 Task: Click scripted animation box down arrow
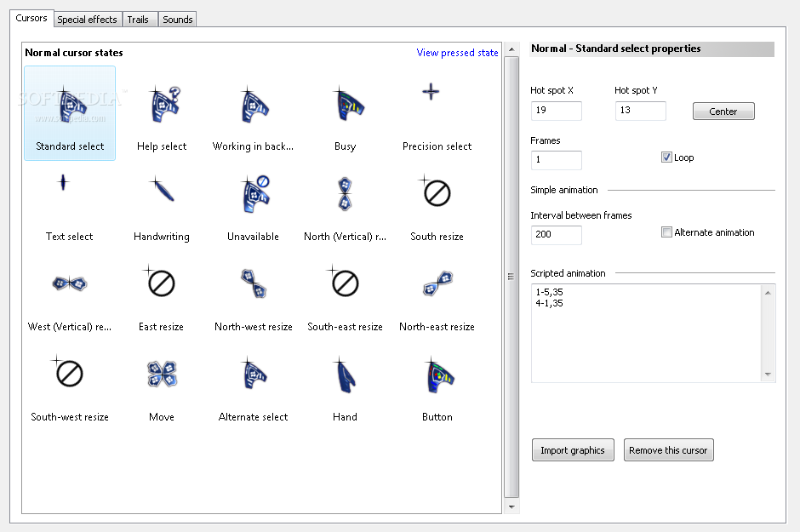(768, 375)
